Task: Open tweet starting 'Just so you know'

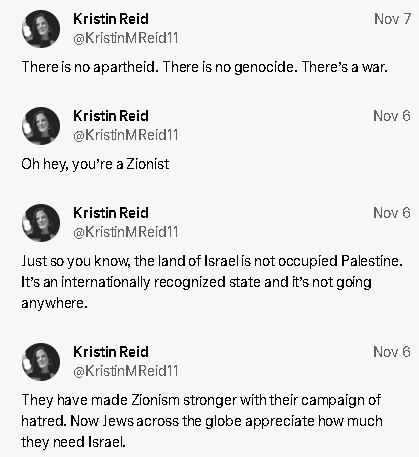Action: click(212, 282)
